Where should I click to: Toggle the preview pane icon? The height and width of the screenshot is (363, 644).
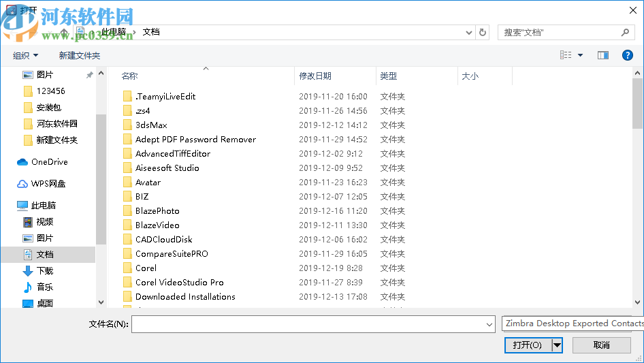(603, 55)
